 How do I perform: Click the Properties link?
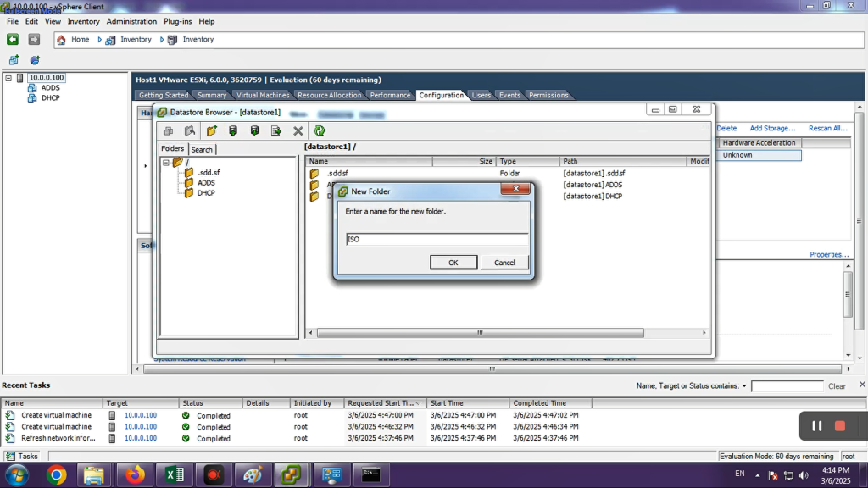[829, 254]
